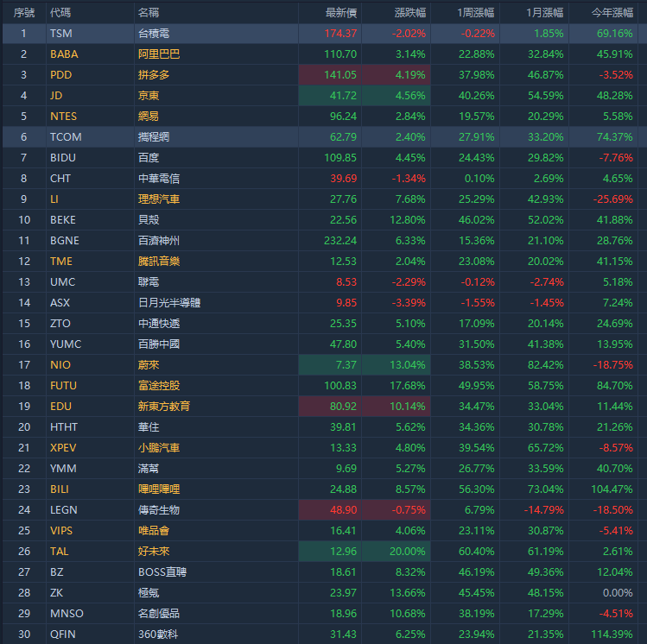This screenshot has width=647, height=644.
Task: Sort by the 序號 column header
Action: point(24,13)
